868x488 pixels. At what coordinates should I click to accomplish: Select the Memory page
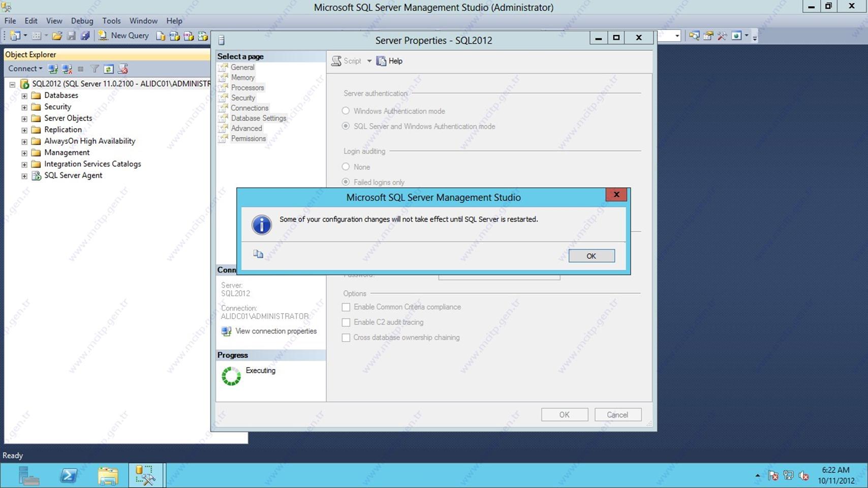242,77
